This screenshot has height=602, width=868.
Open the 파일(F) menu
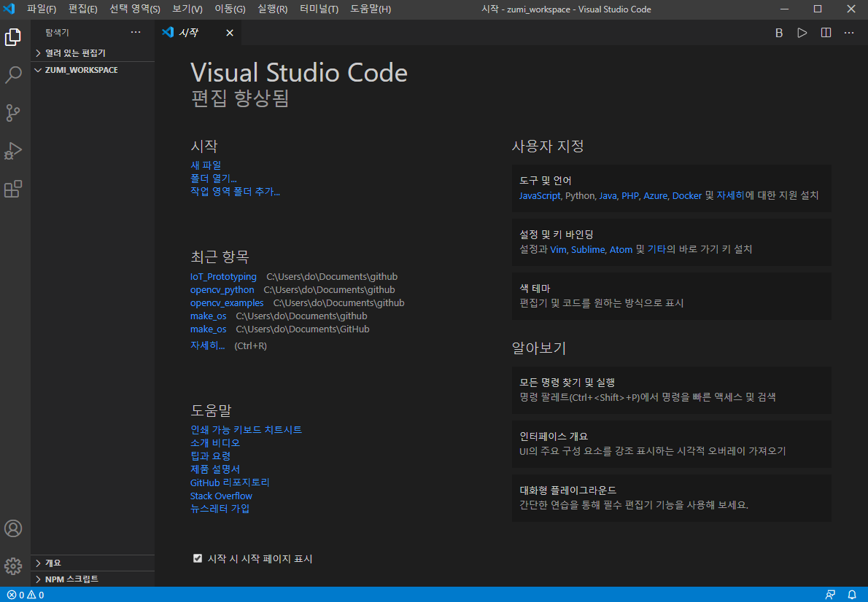[42, 9]
